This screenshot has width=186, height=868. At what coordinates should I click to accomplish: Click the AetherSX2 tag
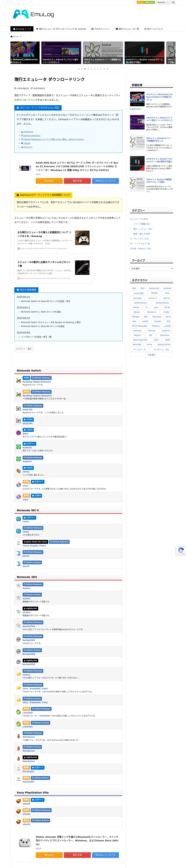[x=154, y=288]
